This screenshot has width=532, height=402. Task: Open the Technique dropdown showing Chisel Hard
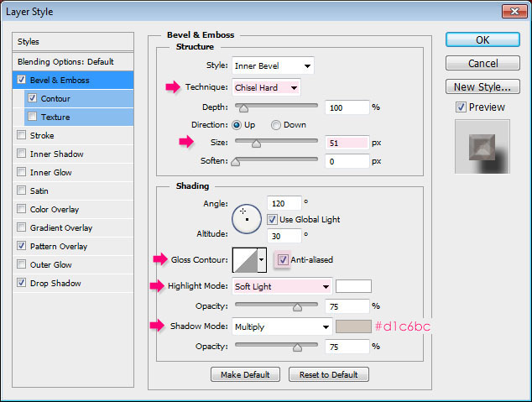266,87
